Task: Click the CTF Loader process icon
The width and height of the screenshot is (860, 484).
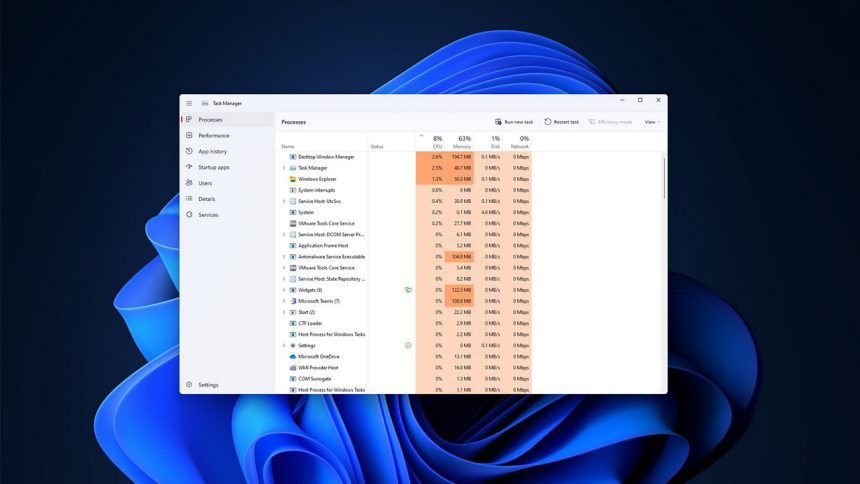Action: pyautogui.click(x=293, y=323)
